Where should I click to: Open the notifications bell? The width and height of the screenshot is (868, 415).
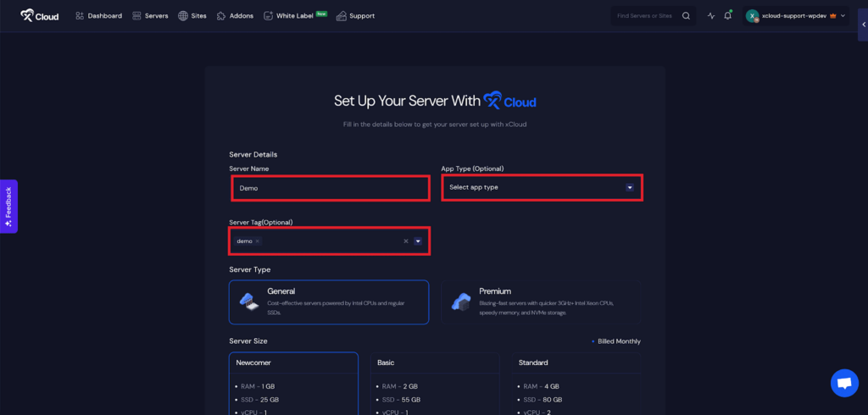click(x=727, y=15)
